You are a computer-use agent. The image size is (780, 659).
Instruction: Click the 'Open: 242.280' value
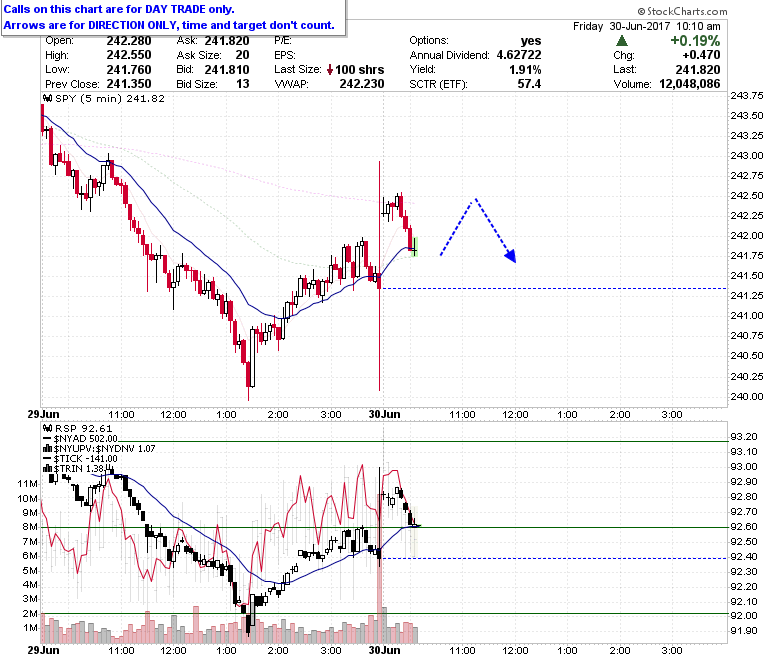[x=129, y=41]
